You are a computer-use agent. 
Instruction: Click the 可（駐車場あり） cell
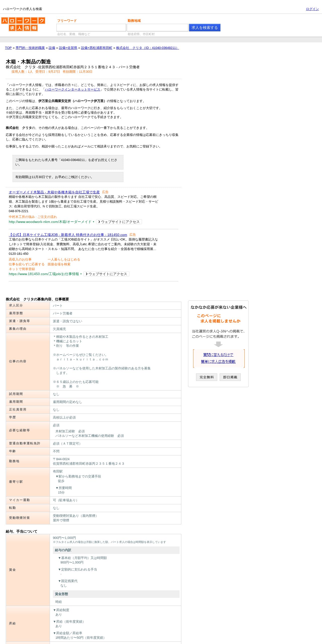click(x=115, y=500)
